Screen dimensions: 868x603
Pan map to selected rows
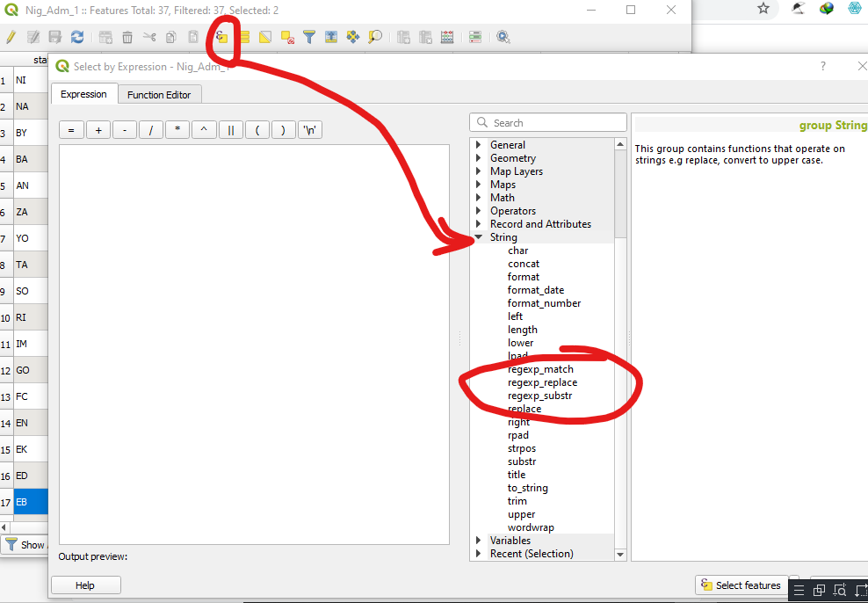(353, 37)
